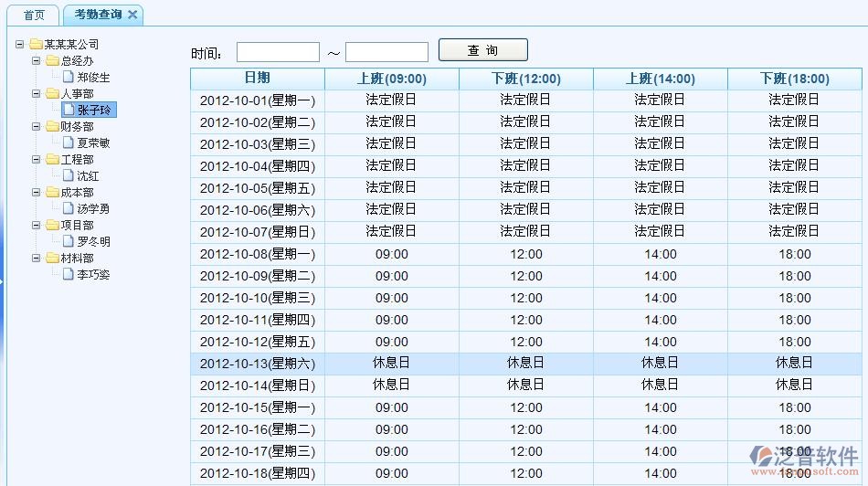Screen dimensions: 868x486
Task: Click the start time input field
Action: tap(278, 52)
